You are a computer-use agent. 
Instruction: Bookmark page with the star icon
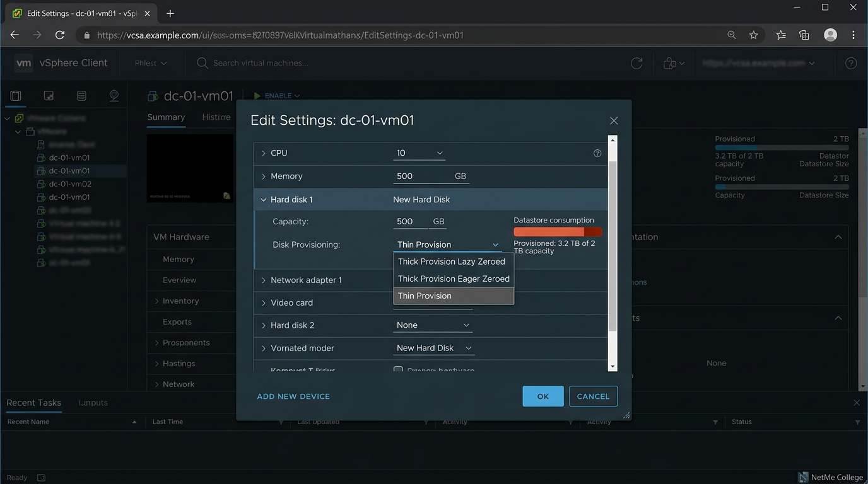point(753,35)
